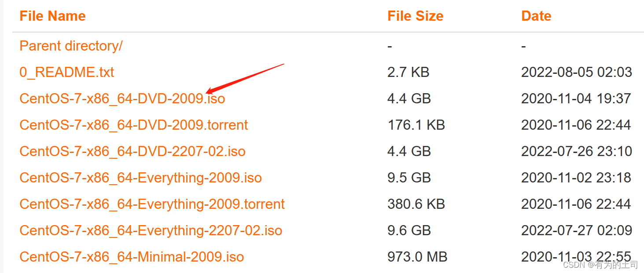
Task: Select the 4.4 GB size text beside DVD-2009.iso
Action: click(x=409, y=98)
